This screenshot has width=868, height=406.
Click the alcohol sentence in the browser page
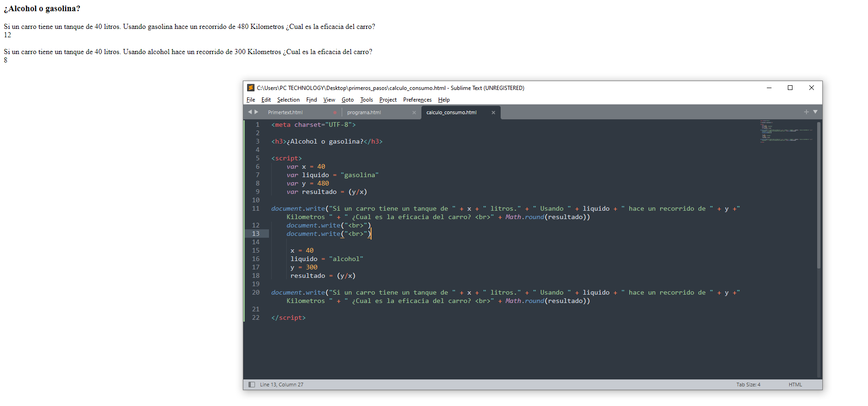click(x=188, y=52)
